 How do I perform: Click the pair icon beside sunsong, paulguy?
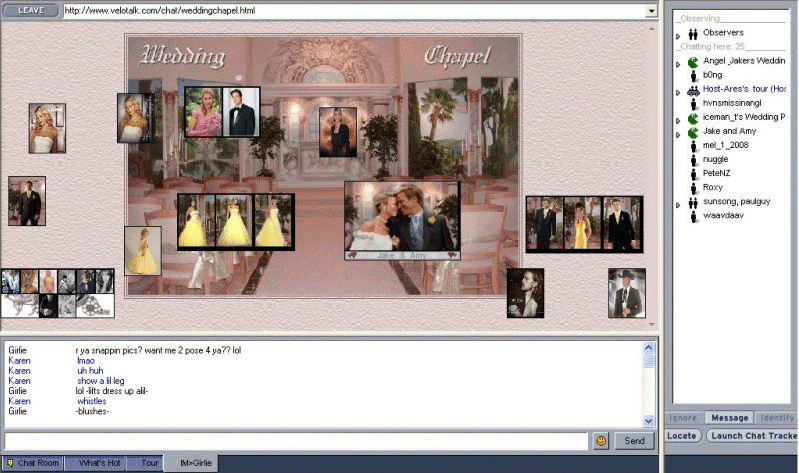click(692, 201)
